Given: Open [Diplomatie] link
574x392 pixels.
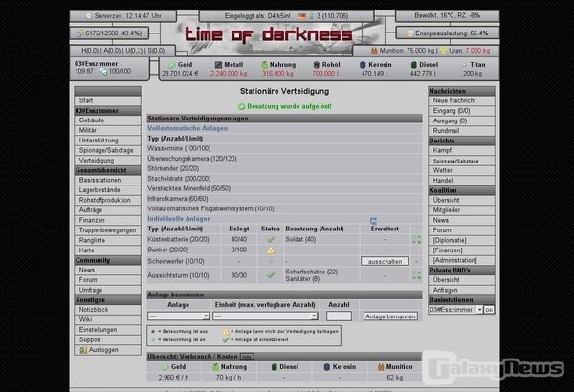Looking at the screenshot, I should 461,241.
